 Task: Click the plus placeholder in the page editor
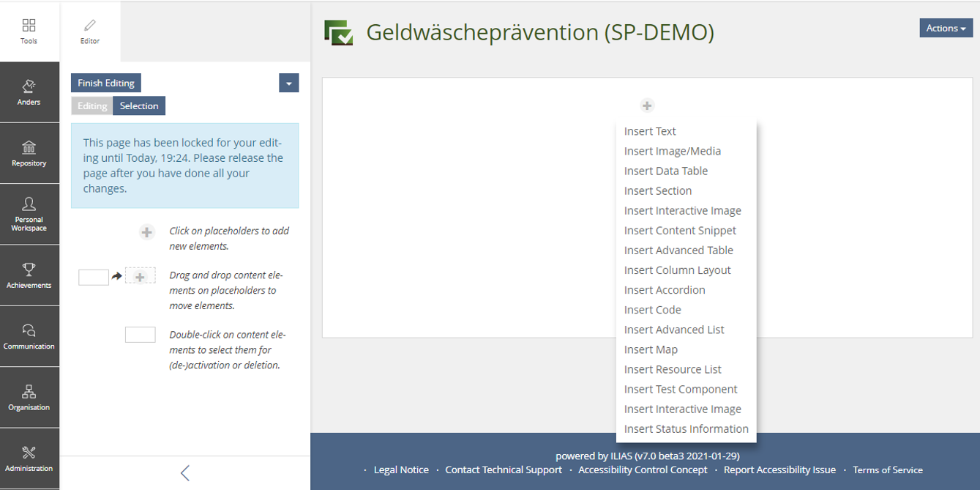647,105
